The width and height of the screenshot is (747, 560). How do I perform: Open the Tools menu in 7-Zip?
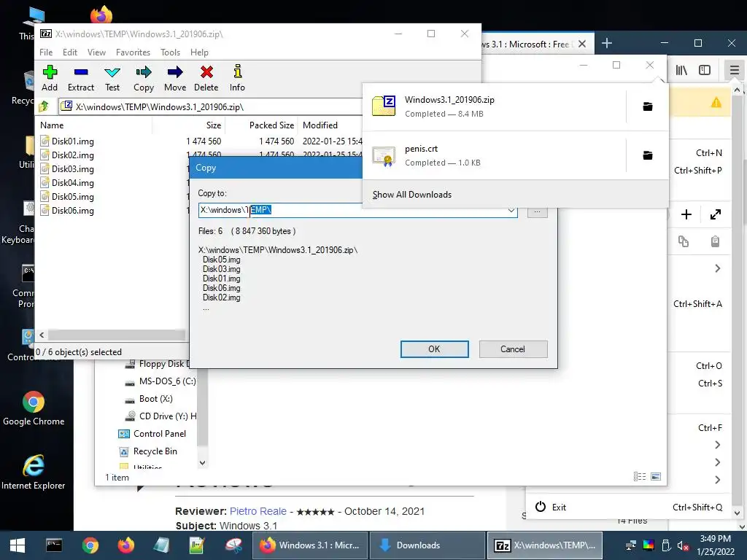(170, 52)
